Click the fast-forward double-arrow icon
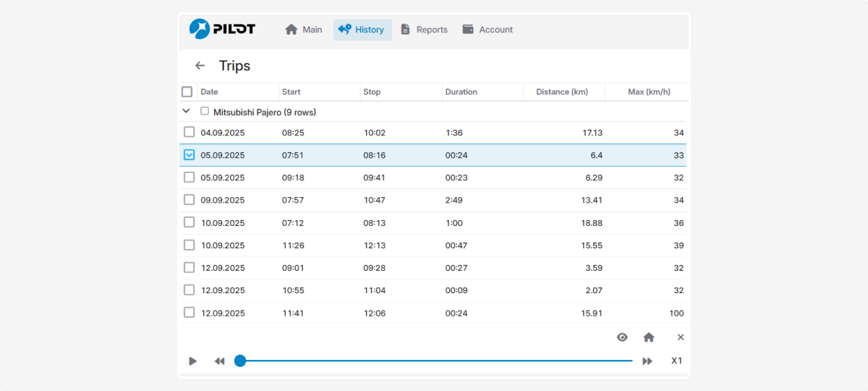Image resolution: width=868 pixels, height=391 pixels. coord(647,361)
